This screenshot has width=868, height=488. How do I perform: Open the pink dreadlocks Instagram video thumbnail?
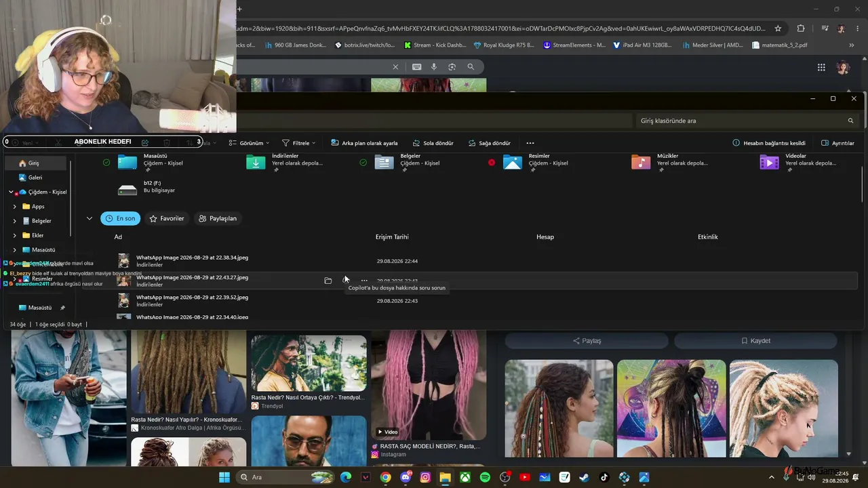(429, 385)
